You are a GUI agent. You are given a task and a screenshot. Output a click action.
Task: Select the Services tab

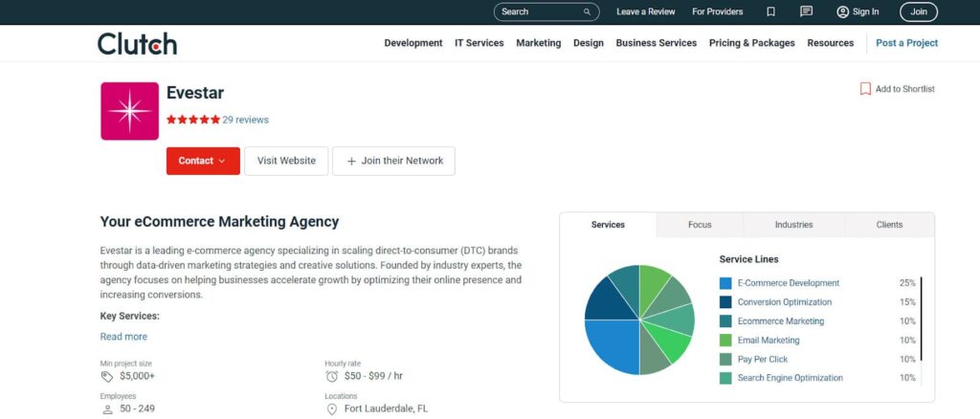608,225
